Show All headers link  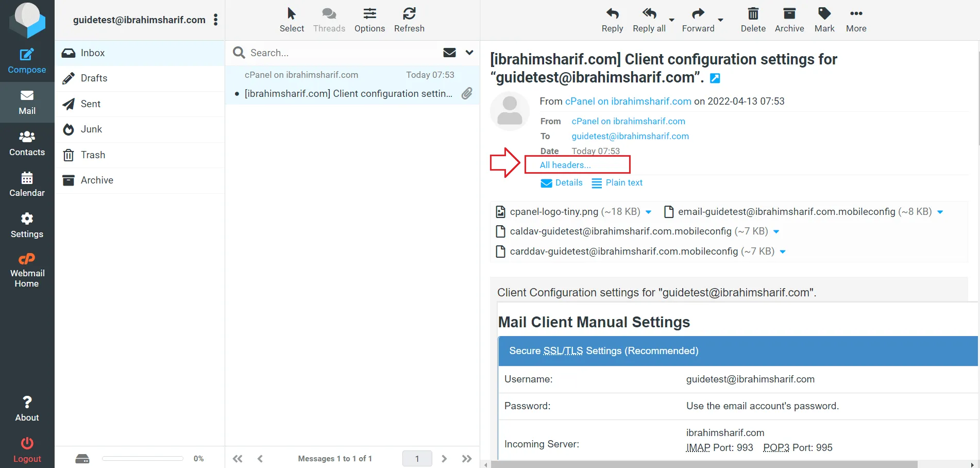(x=565, y=165)
